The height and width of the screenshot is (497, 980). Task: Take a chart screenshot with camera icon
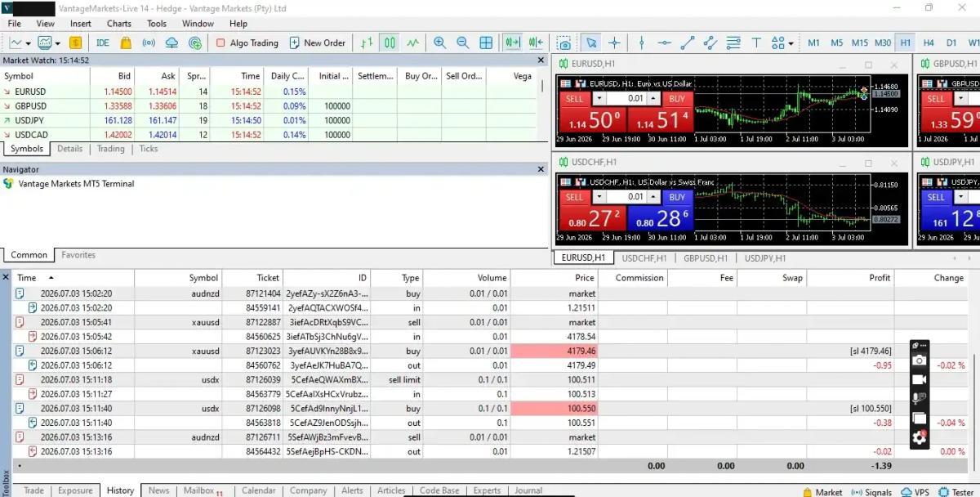563,43
